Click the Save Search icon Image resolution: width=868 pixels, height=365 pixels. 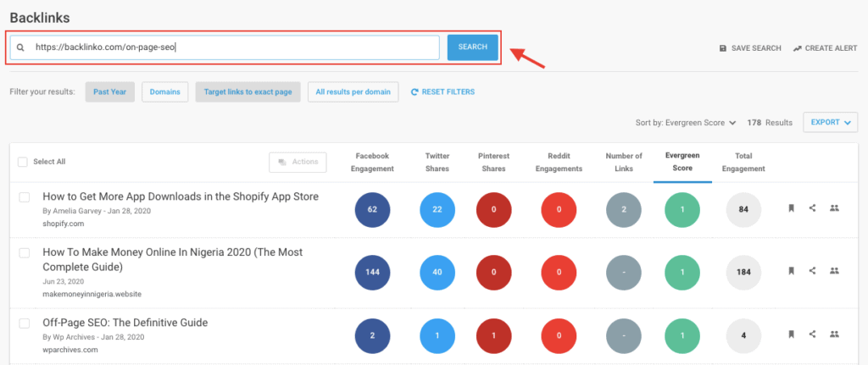pos(723,48)
